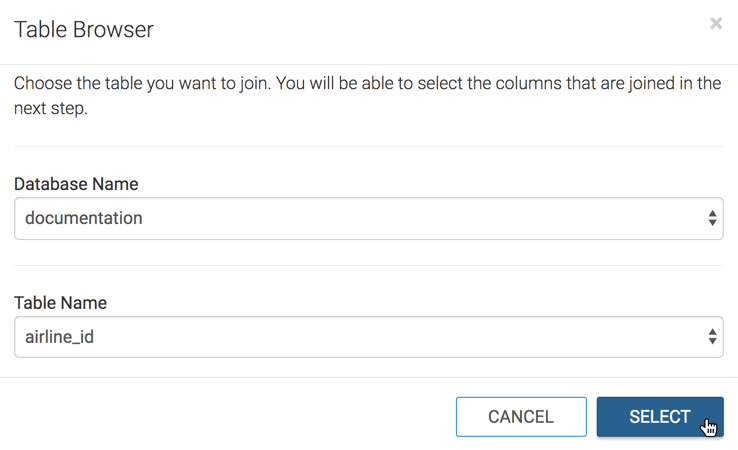
Task: Click the Table Browser title text
Action: pyautogui.click(x=84, y=29)
